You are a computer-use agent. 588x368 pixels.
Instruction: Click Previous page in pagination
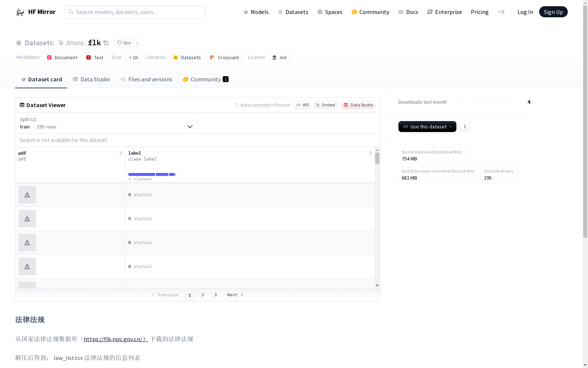(x=165, y=295)
